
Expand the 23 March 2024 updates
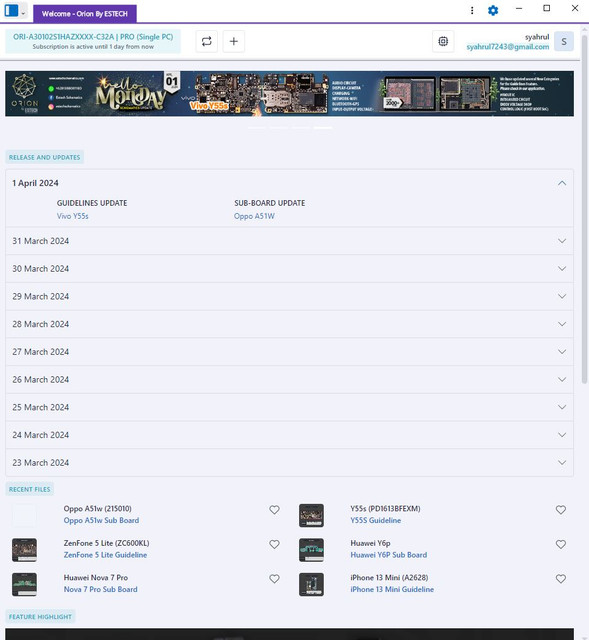pyautogui.click(x=289, y=463)
